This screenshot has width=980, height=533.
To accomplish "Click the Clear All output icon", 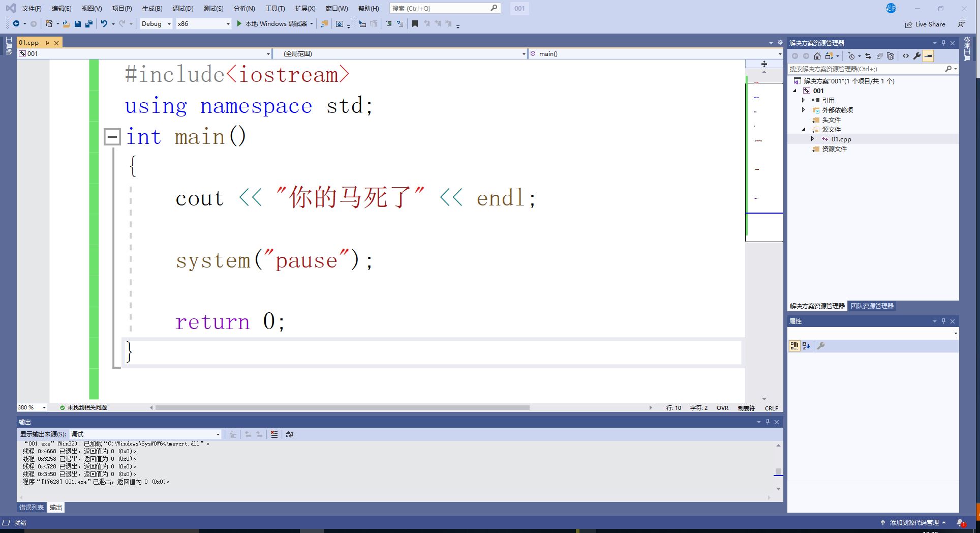I will point(274,434).
